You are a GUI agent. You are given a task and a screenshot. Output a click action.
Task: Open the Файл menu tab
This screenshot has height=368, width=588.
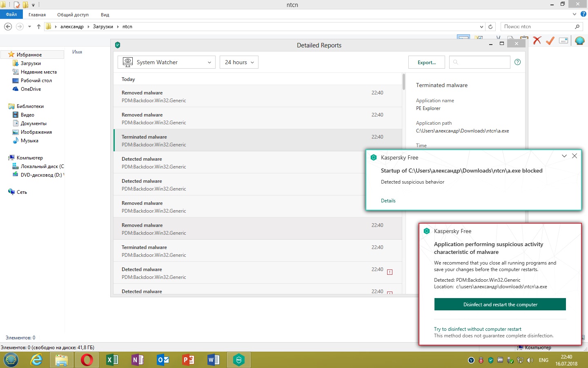point(11,14)
